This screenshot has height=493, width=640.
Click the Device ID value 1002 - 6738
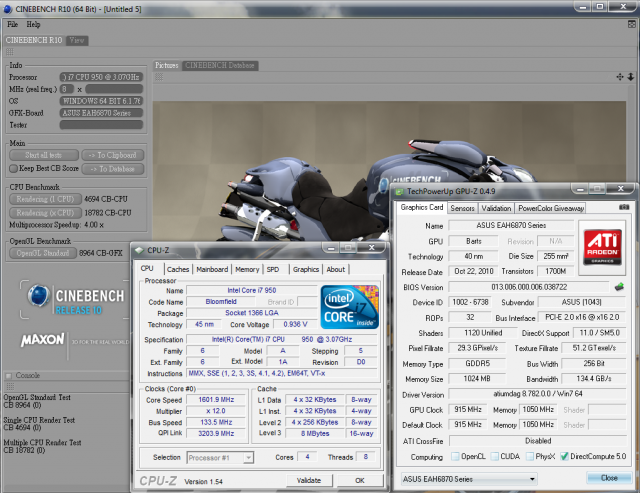[x=470, y=302]
